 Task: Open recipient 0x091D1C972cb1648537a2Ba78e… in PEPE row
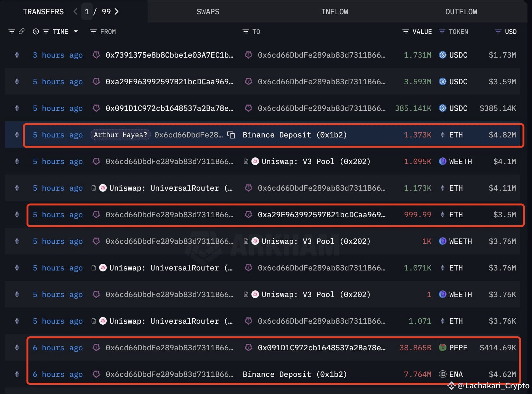(x=322, y=348)
